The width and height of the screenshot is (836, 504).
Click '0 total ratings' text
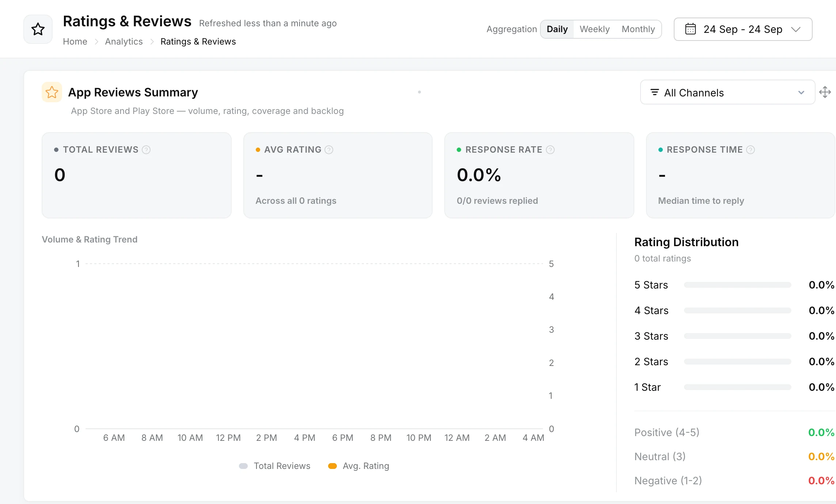click(x=662, y=259)
